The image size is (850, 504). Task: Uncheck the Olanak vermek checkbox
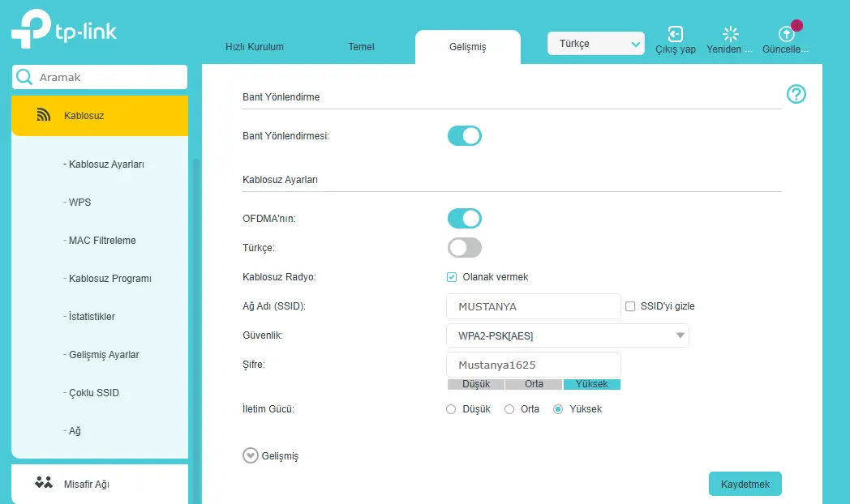452,277
